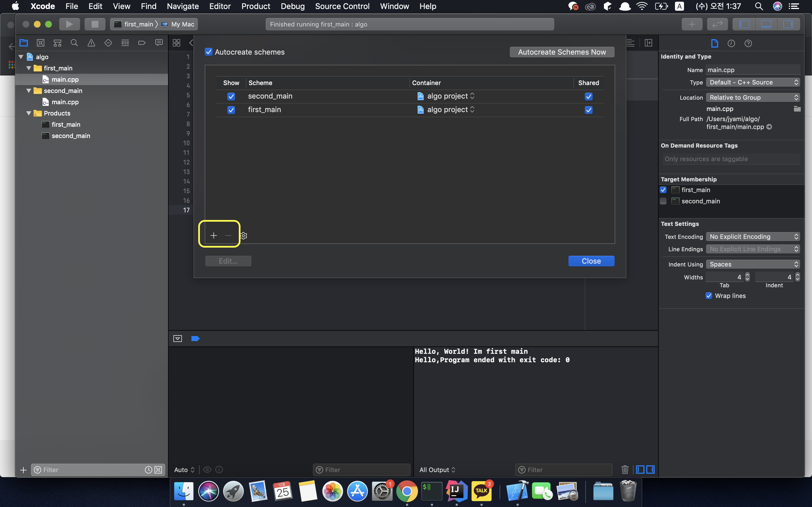Open the Indent Using Spaces dropdown
This screenshot has height=507, width=812.
click(753, 264)
